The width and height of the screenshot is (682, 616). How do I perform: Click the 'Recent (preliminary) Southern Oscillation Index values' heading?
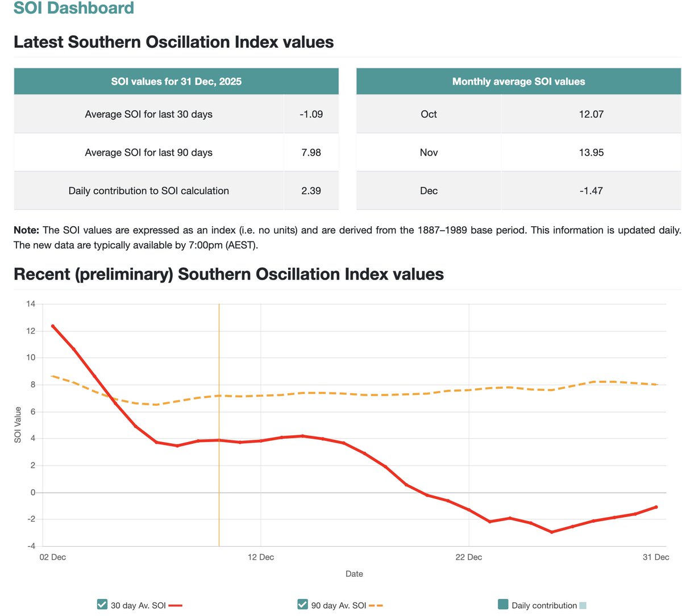click(228, 274)
